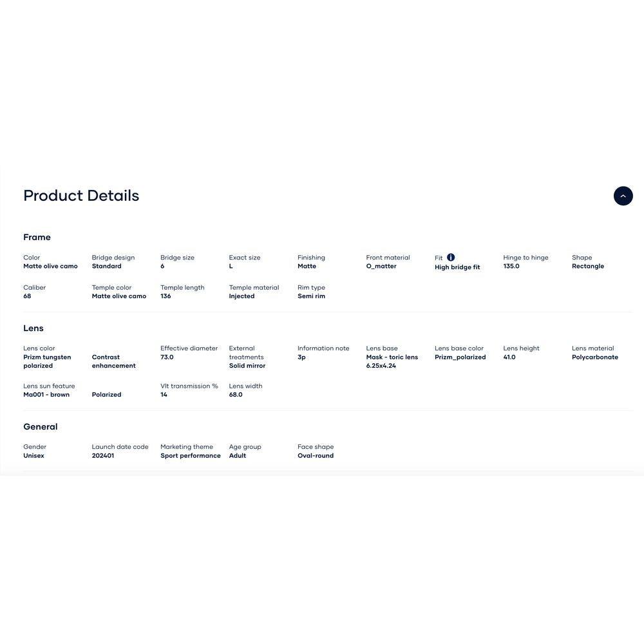Click the Matte olive camo color value

coord(50,267)
